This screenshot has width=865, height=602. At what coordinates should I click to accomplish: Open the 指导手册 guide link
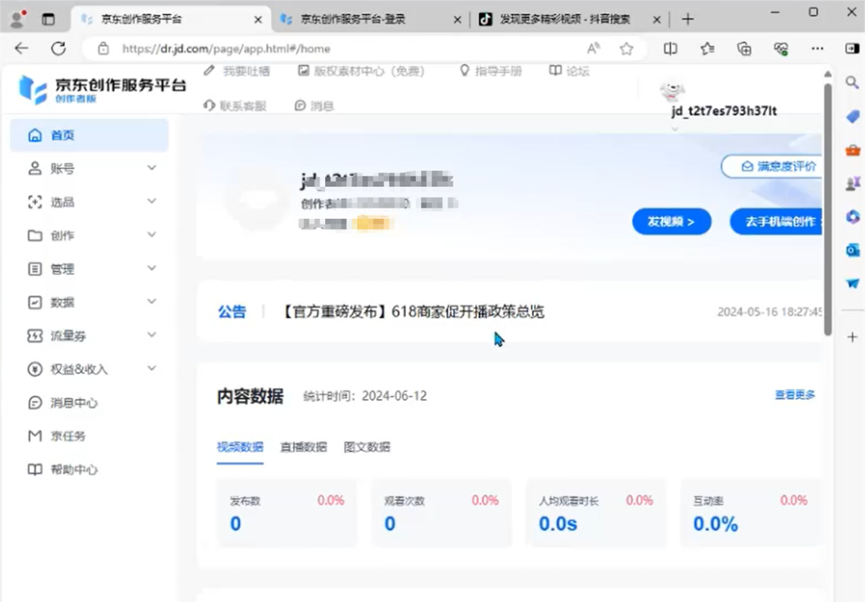point(490,71)
